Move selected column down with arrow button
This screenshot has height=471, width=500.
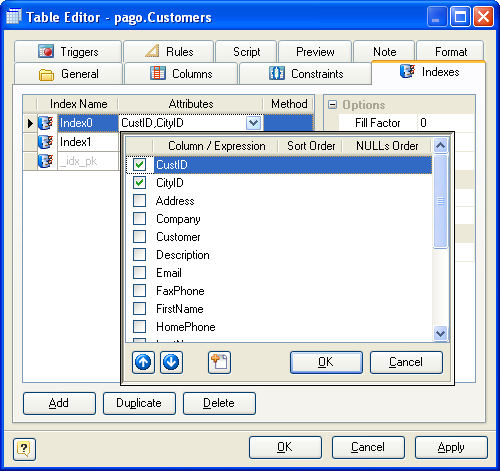point(171,362)
